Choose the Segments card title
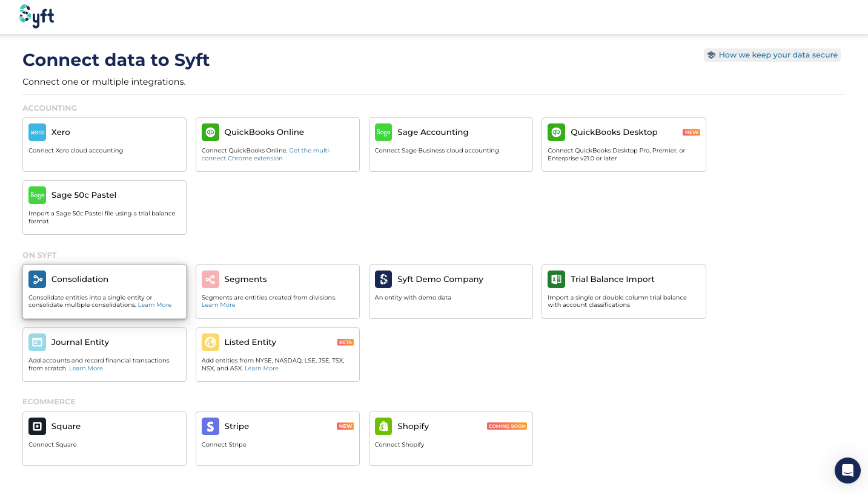Screen dimensions: 868x492 [x=245, y=279]
